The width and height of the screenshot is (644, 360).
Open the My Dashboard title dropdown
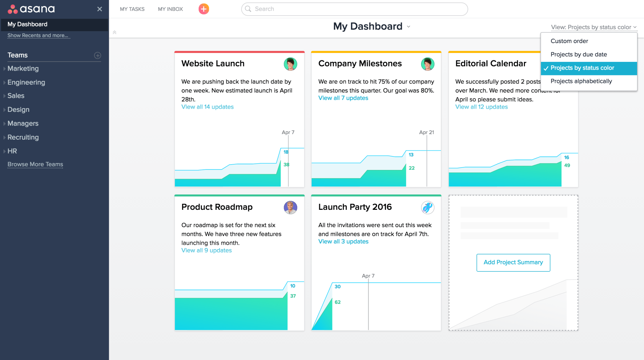408,27
